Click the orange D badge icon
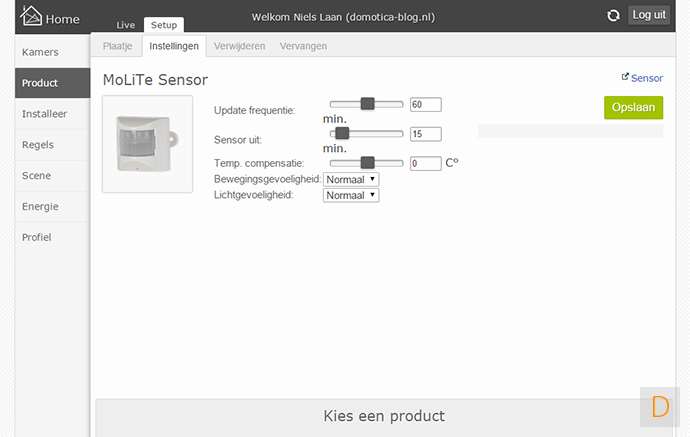 point(659,406)
